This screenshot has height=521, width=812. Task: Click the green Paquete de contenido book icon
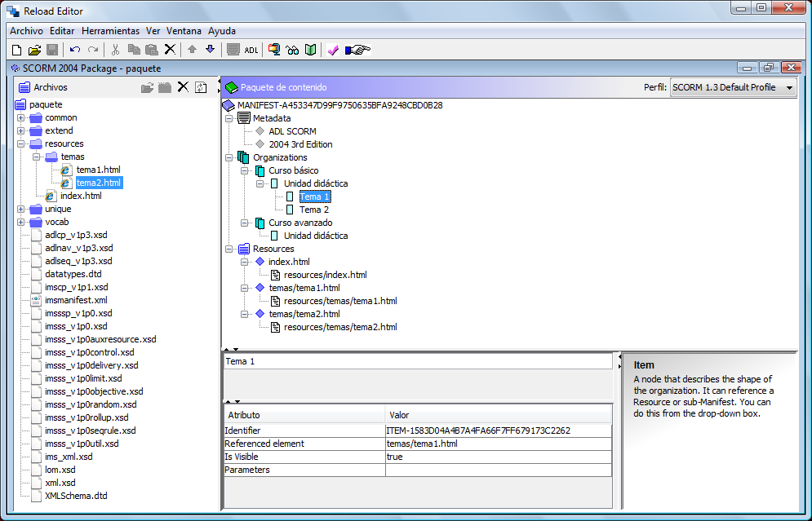(x=232, y=87)
